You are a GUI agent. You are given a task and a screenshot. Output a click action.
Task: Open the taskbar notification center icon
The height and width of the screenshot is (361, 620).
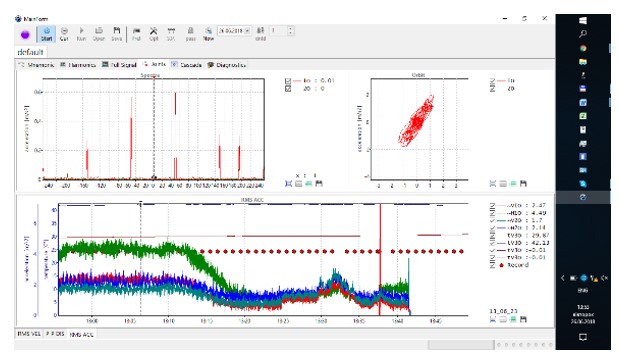583,337
